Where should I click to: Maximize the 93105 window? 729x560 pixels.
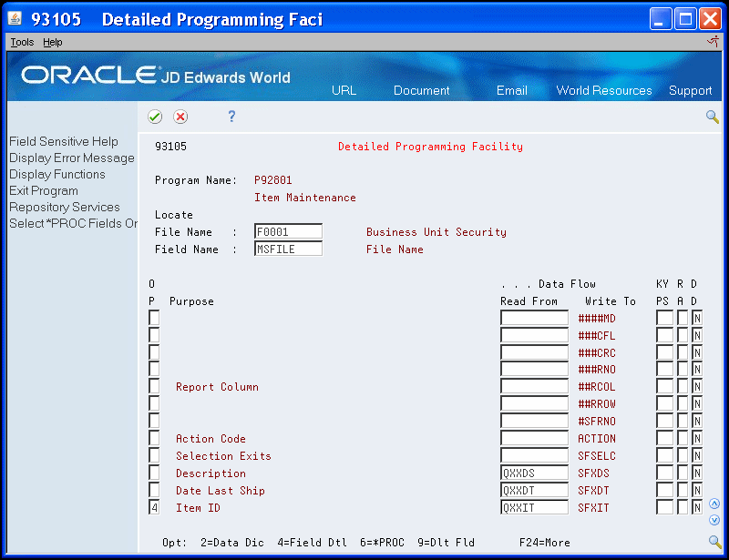[x=685, y=19]
